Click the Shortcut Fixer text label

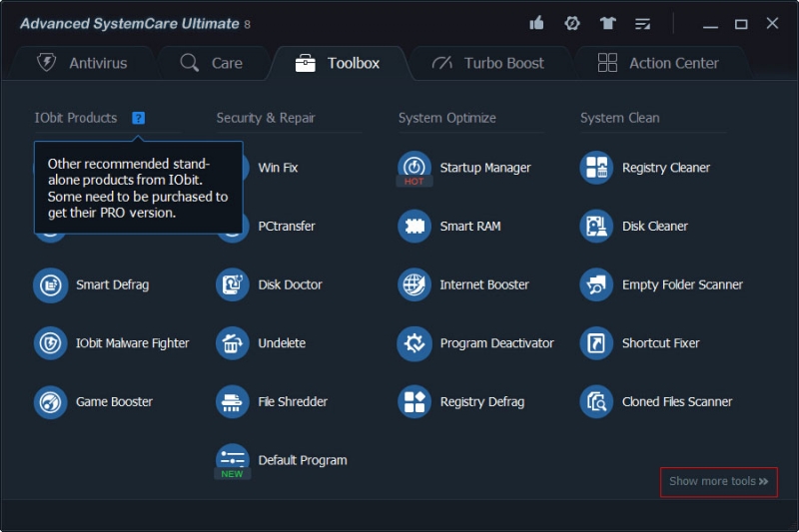point(660,343)
